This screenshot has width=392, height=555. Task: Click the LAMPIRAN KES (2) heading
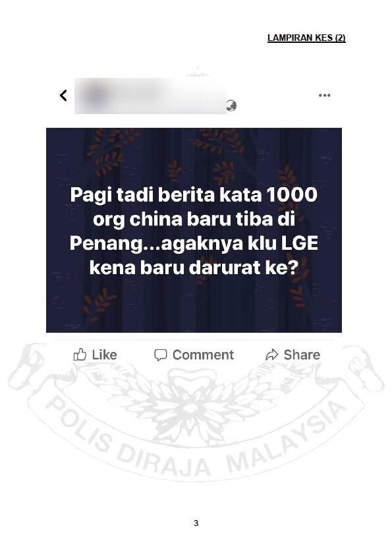click(306, 38)
